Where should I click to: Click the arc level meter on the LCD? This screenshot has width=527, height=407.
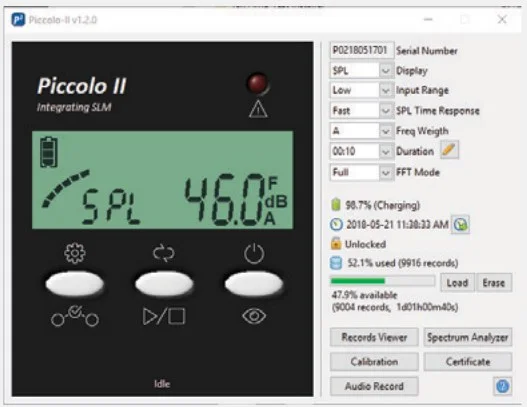coord(66,188)
